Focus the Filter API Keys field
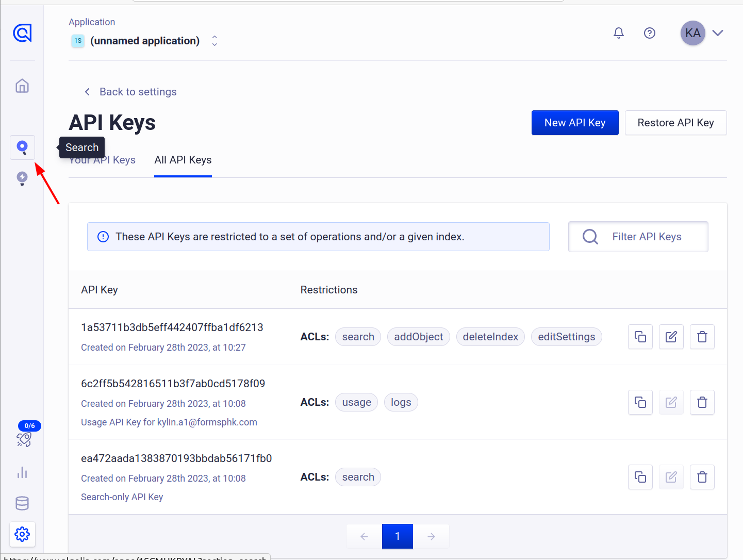 pos(647,237)
